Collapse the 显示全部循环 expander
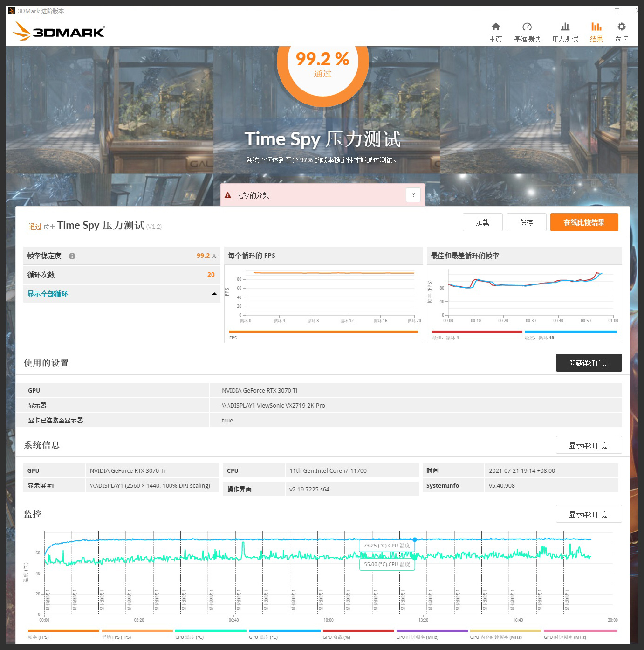 [122, 294]
